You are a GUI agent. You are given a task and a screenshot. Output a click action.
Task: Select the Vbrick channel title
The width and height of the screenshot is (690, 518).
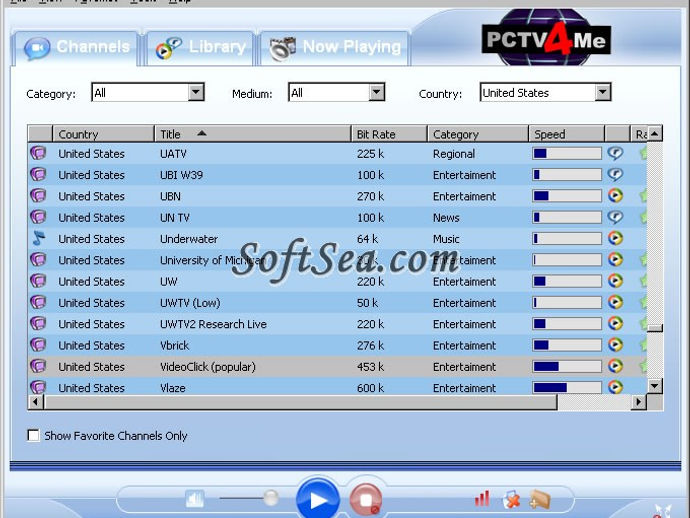pos(174,345)
